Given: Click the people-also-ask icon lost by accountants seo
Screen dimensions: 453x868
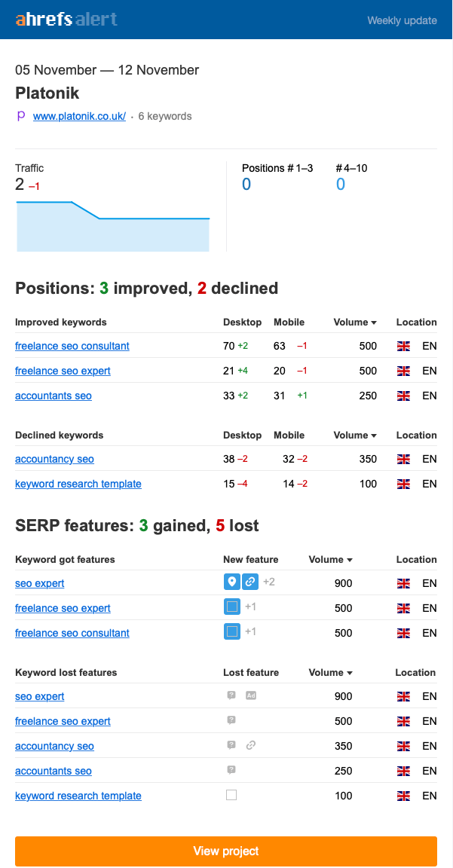Looking at the screenshot, I should (x=231, y=771).
